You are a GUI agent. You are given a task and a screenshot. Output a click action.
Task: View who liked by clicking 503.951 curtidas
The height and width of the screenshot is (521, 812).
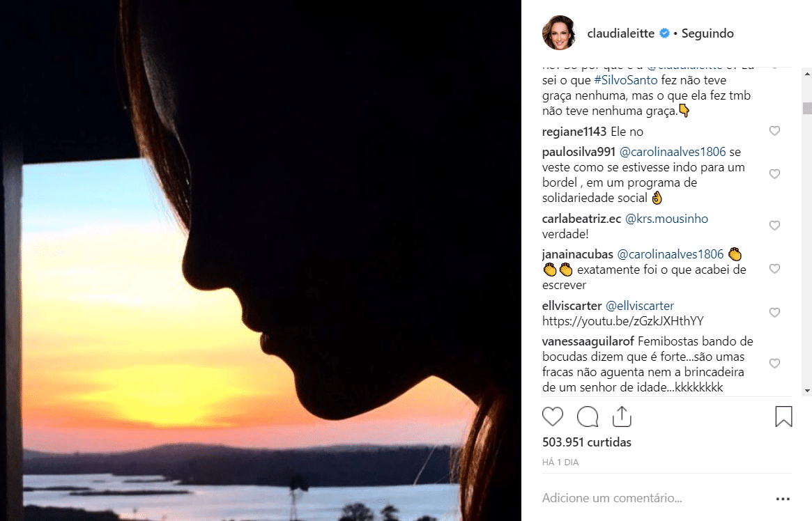click(586, 442)
